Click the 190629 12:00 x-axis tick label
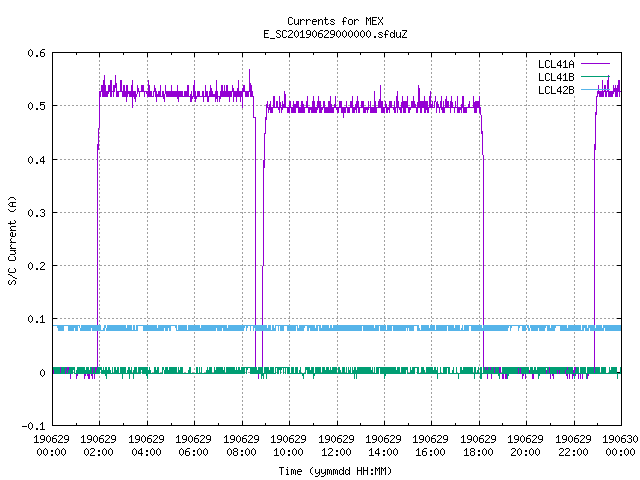This screenshot has height=480, width=640. [336, 446]
